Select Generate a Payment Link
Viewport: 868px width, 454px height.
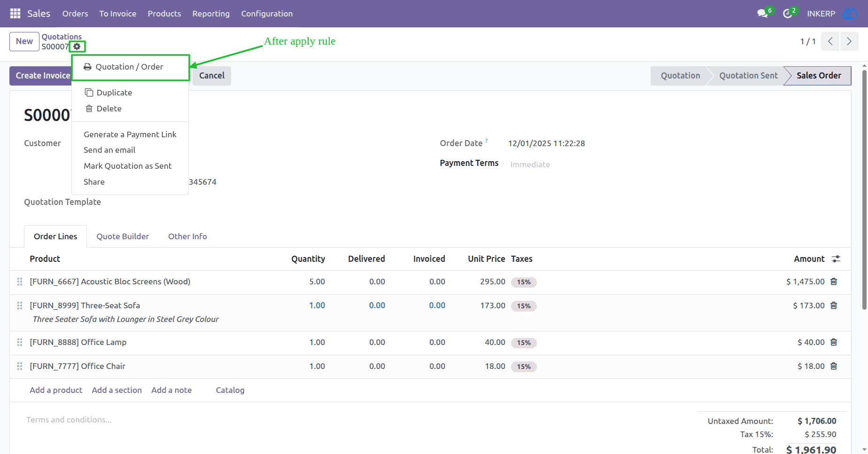tap(130, 134)
